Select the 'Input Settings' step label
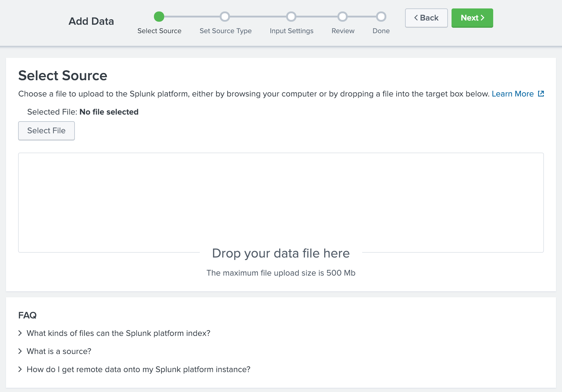The height and width of the screenshot is (392, 562). [x=291, y=31]
